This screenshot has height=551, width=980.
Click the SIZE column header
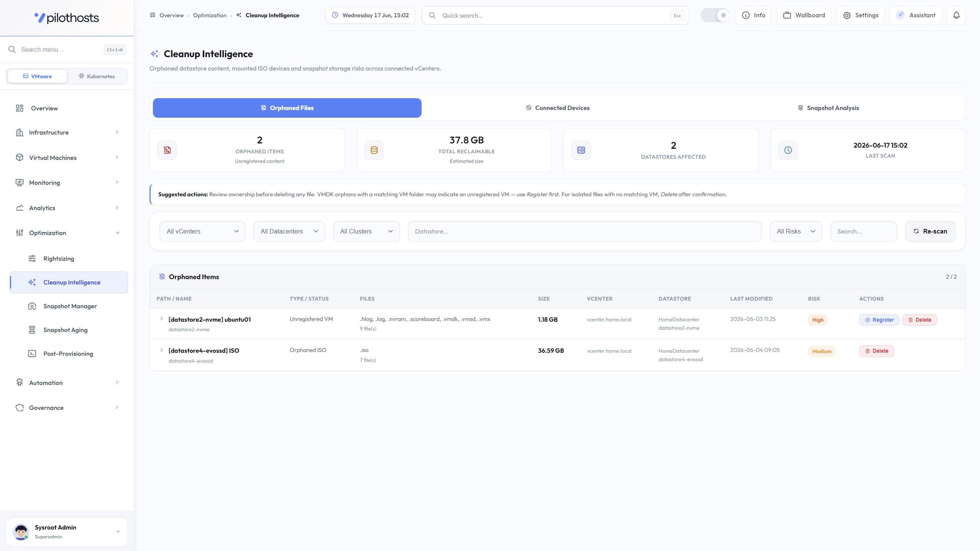[x=543, y=299]
